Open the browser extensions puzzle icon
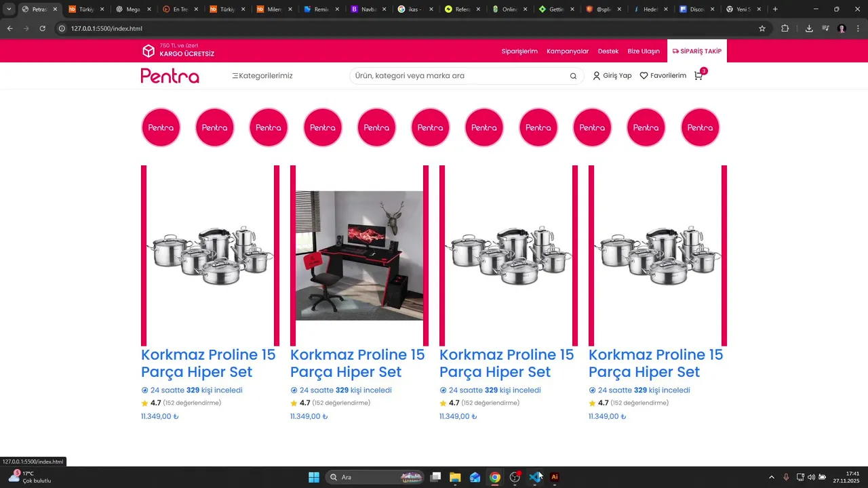This screenshot has height=488, width=868. coord(785,28)
